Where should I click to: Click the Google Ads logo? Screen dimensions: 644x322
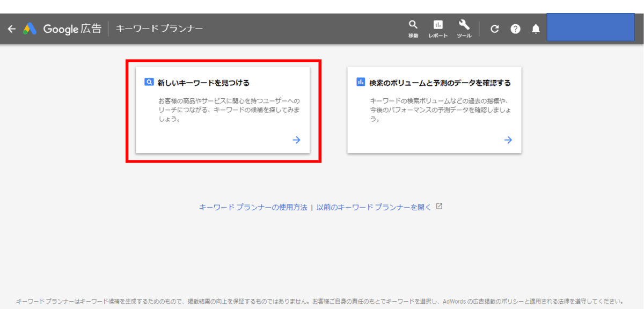pos(30,29)
